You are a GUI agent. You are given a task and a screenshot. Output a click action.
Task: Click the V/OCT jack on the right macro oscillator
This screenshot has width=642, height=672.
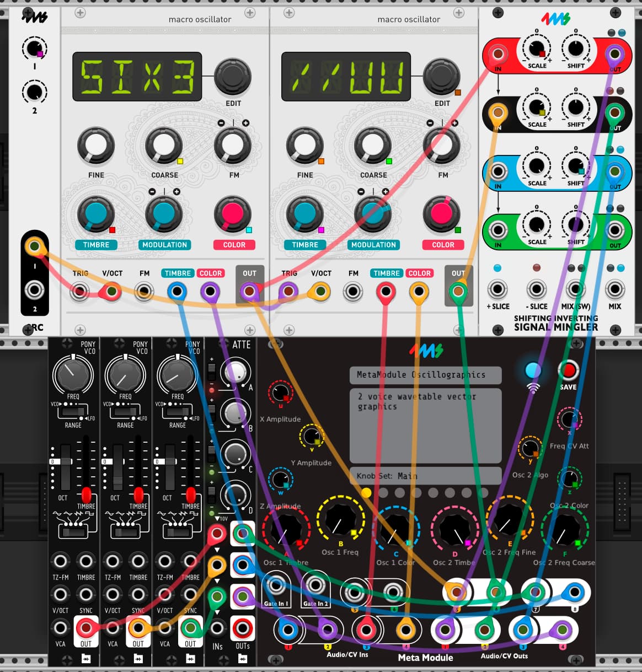pyautogui.click(x=320, y=291)
